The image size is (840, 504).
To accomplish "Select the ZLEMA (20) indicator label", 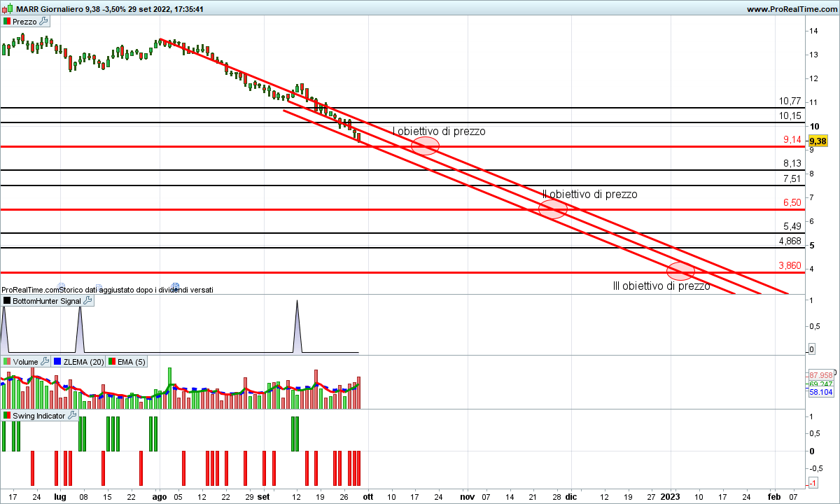I will click(83, 362).
